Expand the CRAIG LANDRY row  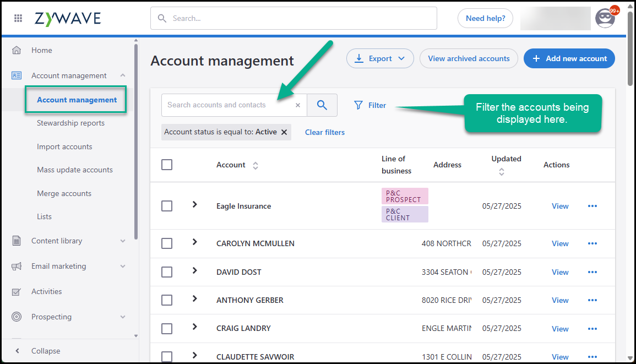pyautogui.click(x=195, y=327)
